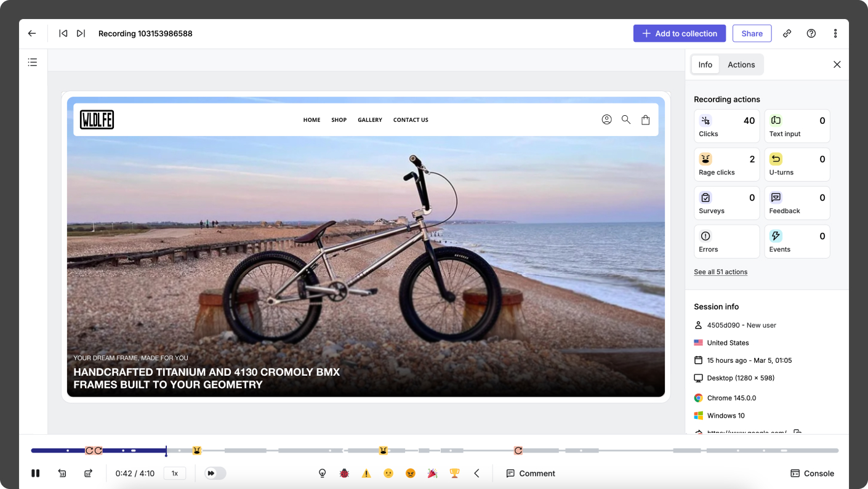Click the See all 51 actions link
Viewport: 868px width, 489px height.
tap(720, 272)
